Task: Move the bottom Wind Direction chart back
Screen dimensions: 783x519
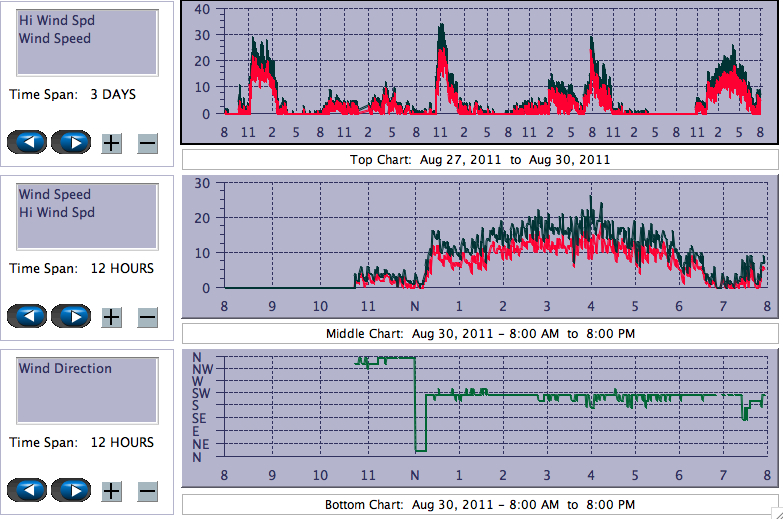Action: click(x=27, y=490)
